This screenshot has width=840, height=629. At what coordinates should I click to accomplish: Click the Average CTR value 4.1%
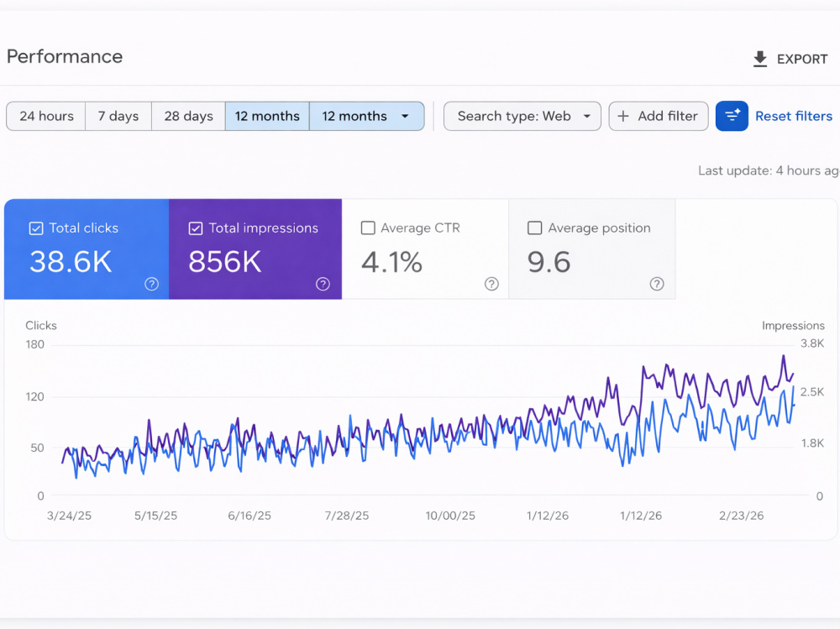tap(391, 262)
